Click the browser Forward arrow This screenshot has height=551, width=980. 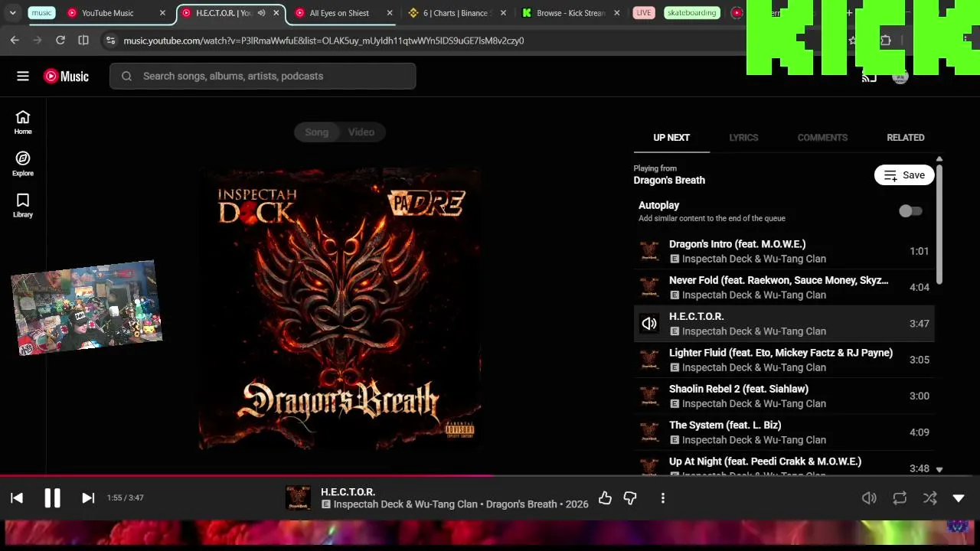38,40
